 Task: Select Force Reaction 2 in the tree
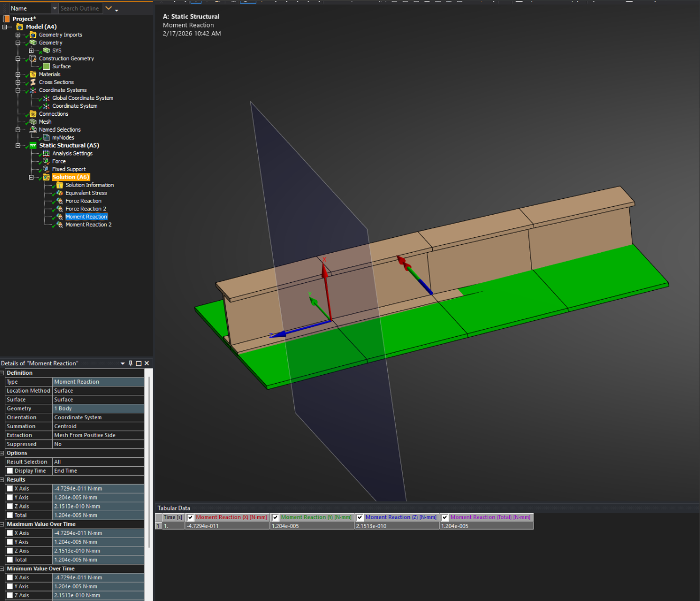[86, 209]
